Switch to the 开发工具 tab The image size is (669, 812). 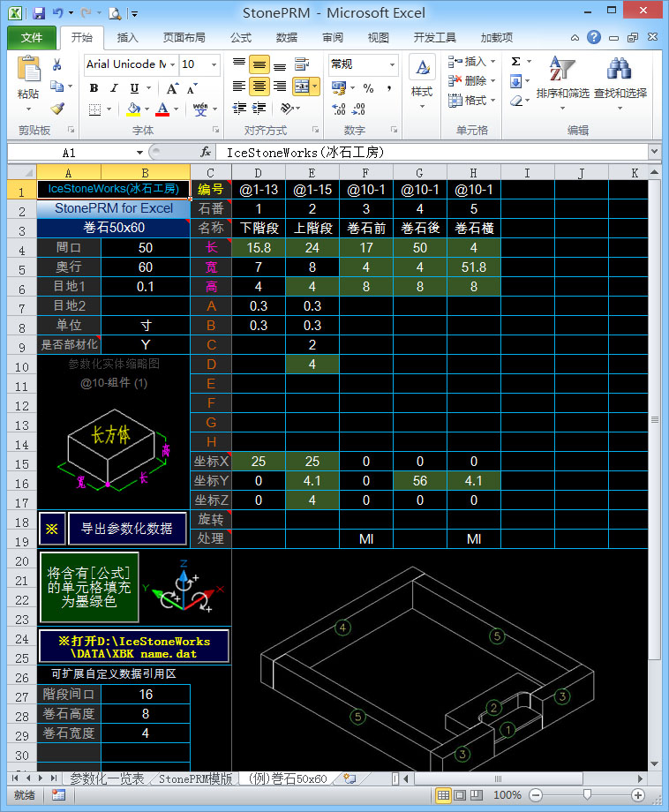point(434,38)
